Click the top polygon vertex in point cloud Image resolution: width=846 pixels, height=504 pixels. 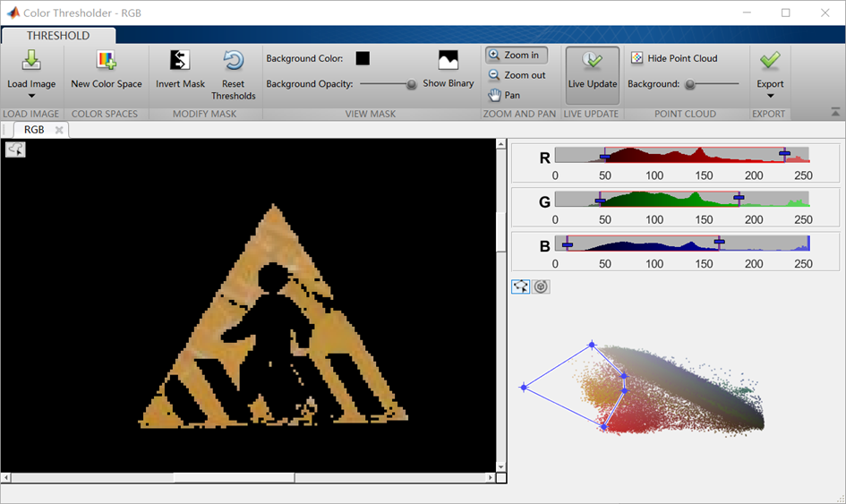pos(592,345)
